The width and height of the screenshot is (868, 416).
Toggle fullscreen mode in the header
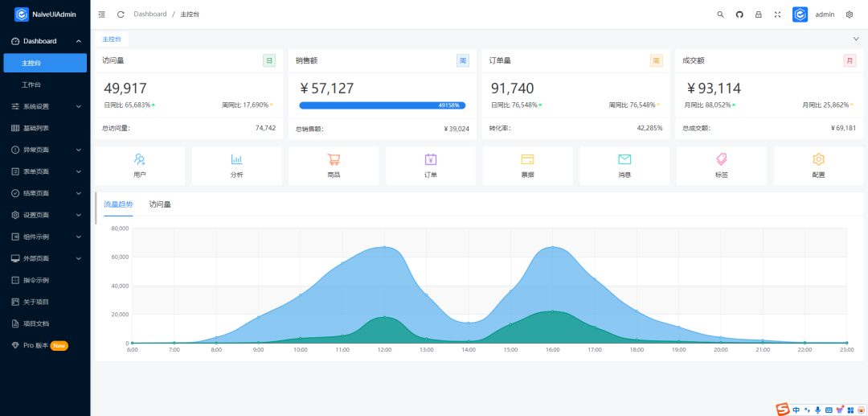pyautogui.click(x=777, y=14)
